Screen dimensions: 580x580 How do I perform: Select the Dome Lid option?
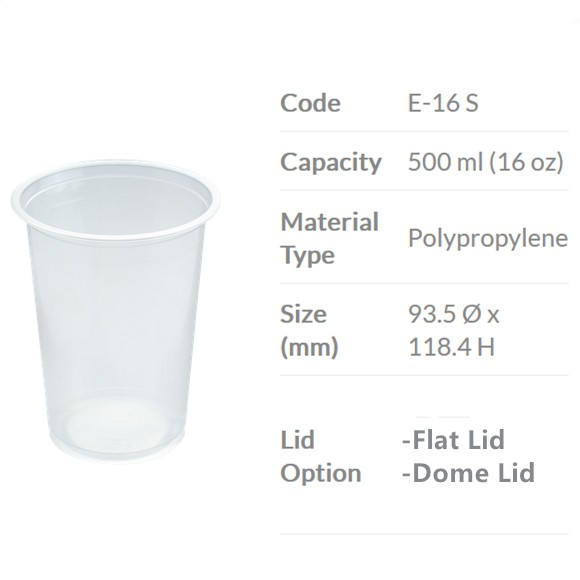click(x=468, y=473)
